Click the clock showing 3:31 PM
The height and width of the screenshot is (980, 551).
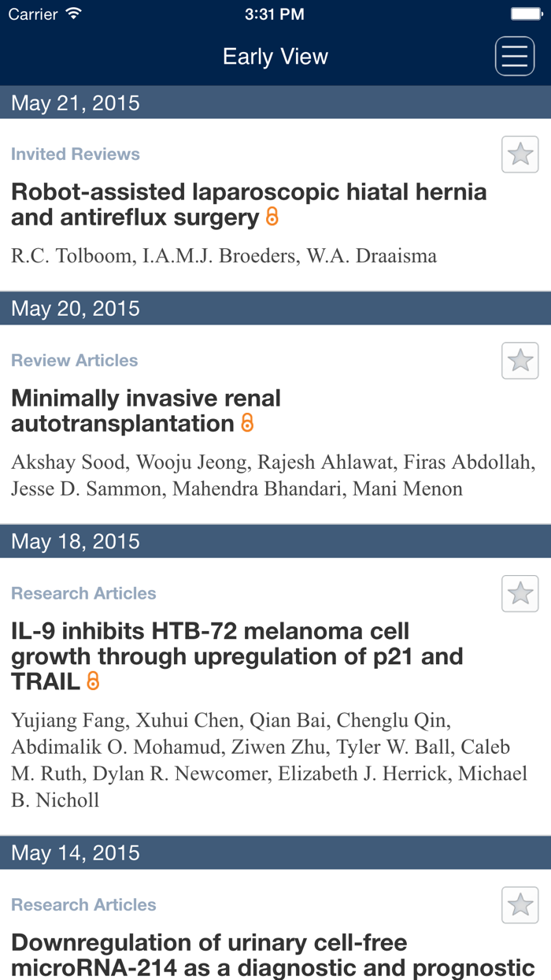click(275, 13)
